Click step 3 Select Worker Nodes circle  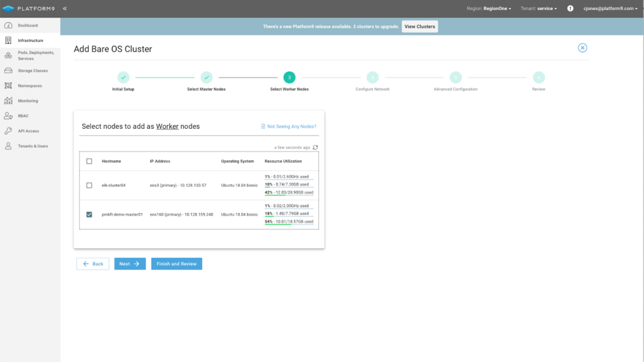[289, 77]
